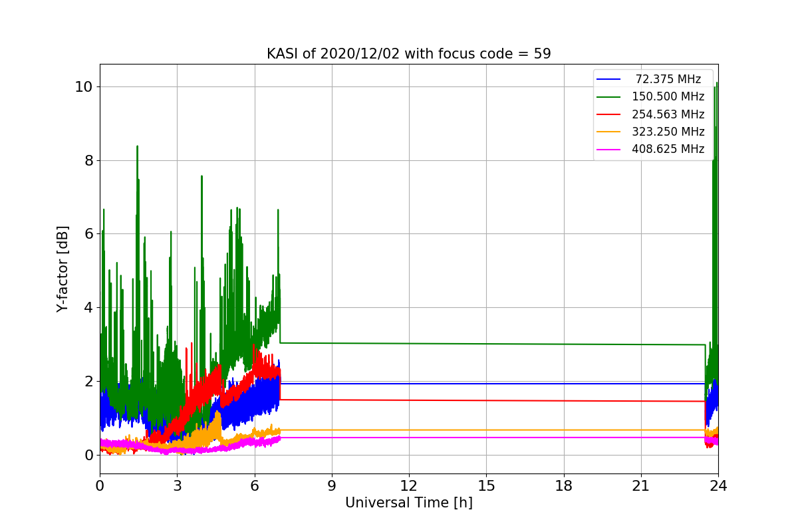The image size is (798, 532).
Task: Select the 323.250 MHz legend label
Action: 668,132
